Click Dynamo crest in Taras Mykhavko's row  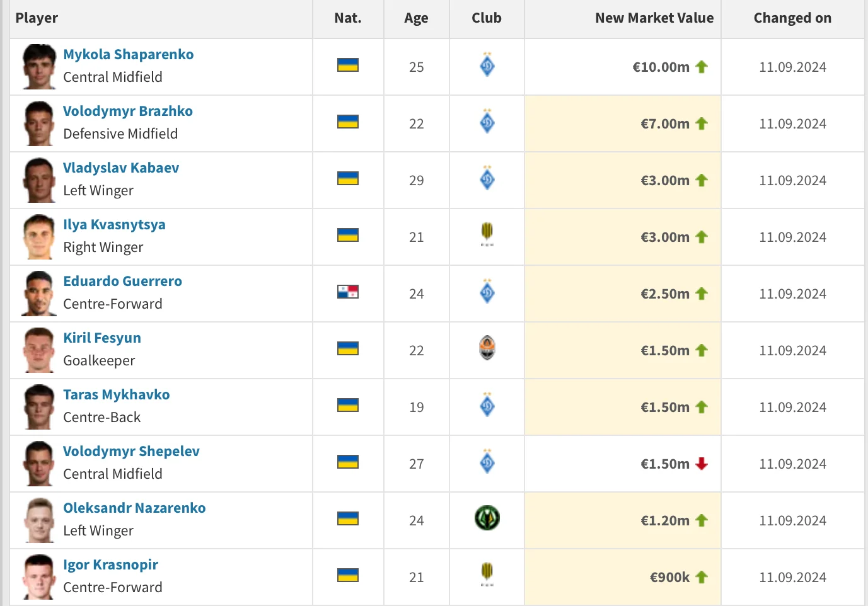pos(487,405)
